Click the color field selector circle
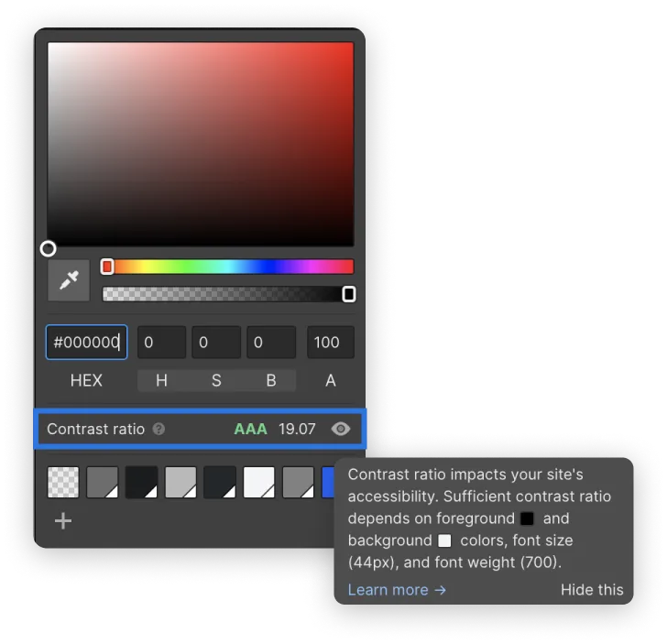The width and height of the screenshot is (667, 644). 48,248
